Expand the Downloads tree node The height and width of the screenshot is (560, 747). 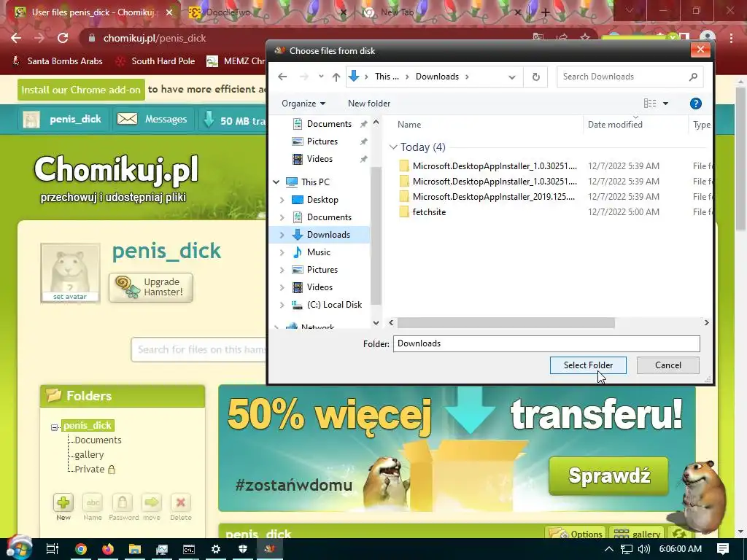(282, 235)
